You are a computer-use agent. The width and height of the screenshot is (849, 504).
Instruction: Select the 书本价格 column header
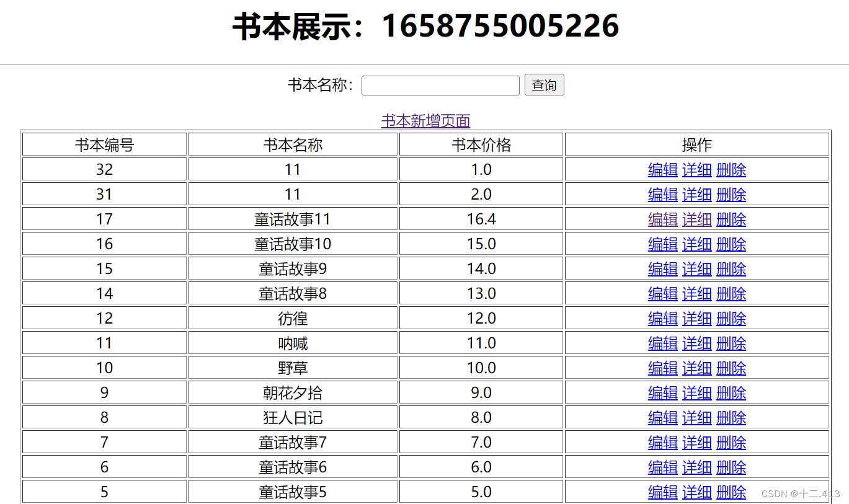pyautogui.click(x=481, y=144)
